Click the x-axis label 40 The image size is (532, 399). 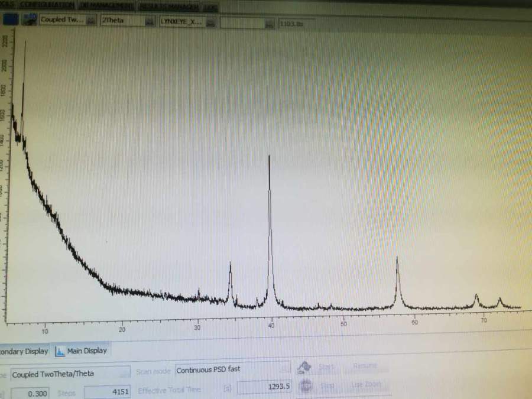point(271,326)
